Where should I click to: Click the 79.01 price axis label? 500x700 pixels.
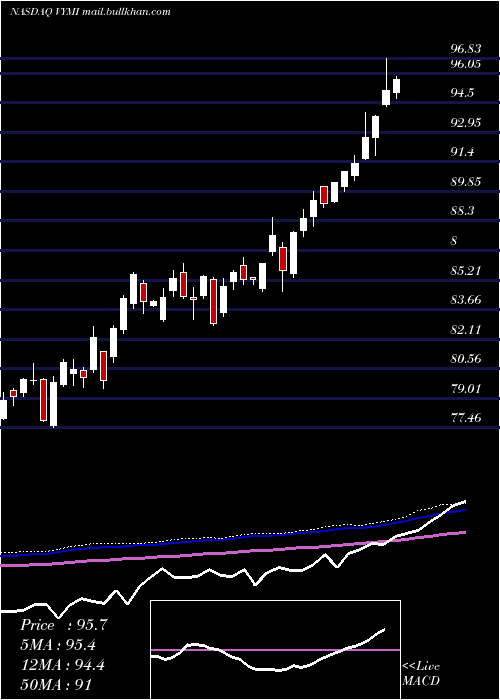click(466, 388)
